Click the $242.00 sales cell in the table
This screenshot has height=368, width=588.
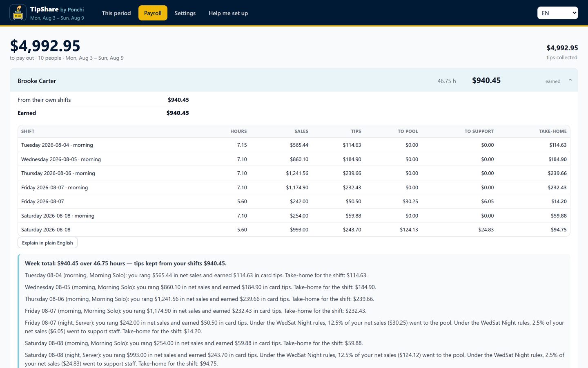click(299, 202)
